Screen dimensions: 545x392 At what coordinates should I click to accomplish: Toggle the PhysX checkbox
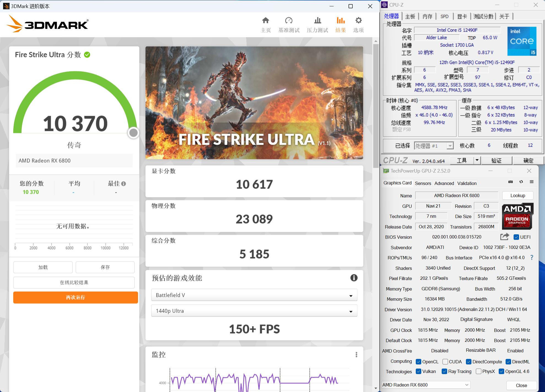(479, 372)
